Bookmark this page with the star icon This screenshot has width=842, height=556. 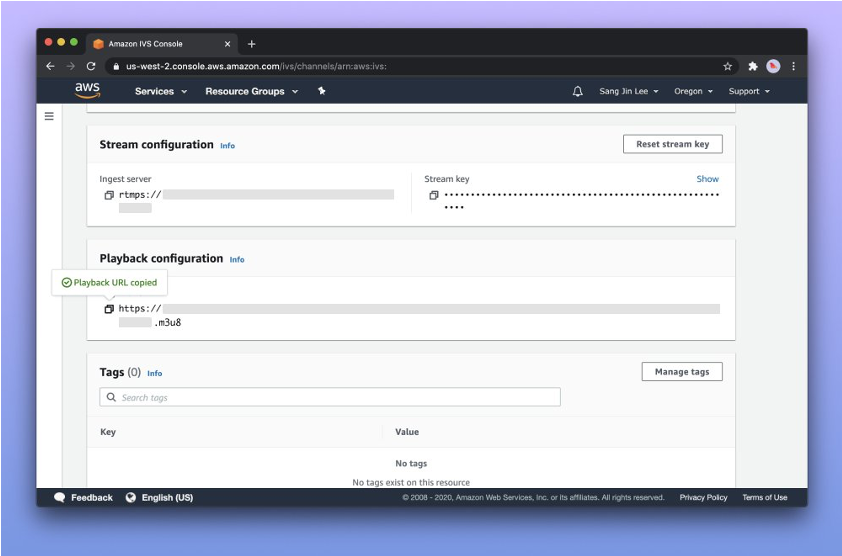tap(728, 66)
